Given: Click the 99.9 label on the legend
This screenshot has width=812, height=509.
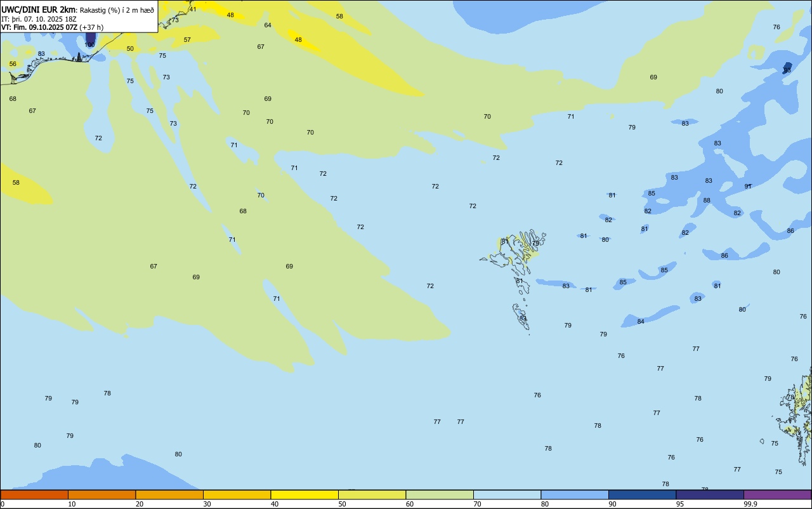Looking at the screenshot, I should click(750, 504).
